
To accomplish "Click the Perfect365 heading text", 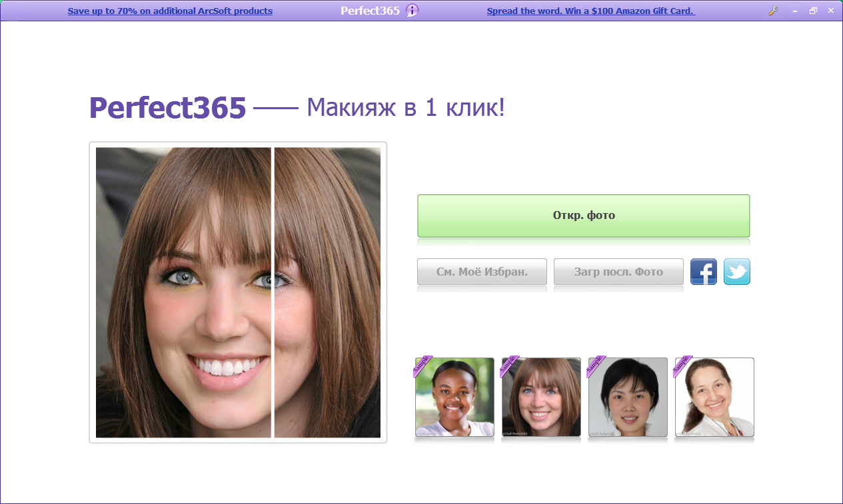I will [x=168, y=108].
